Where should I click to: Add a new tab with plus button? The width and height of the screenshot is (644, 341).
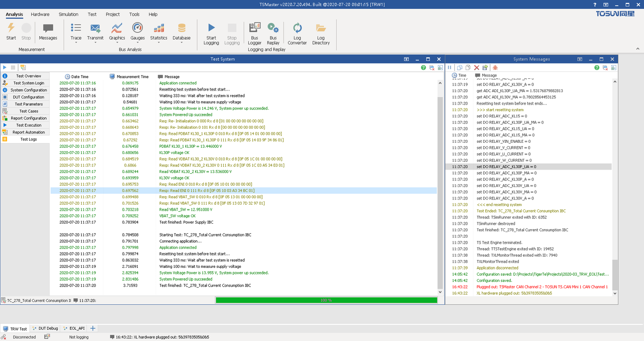pyautogui.click(x=93, y=328)
